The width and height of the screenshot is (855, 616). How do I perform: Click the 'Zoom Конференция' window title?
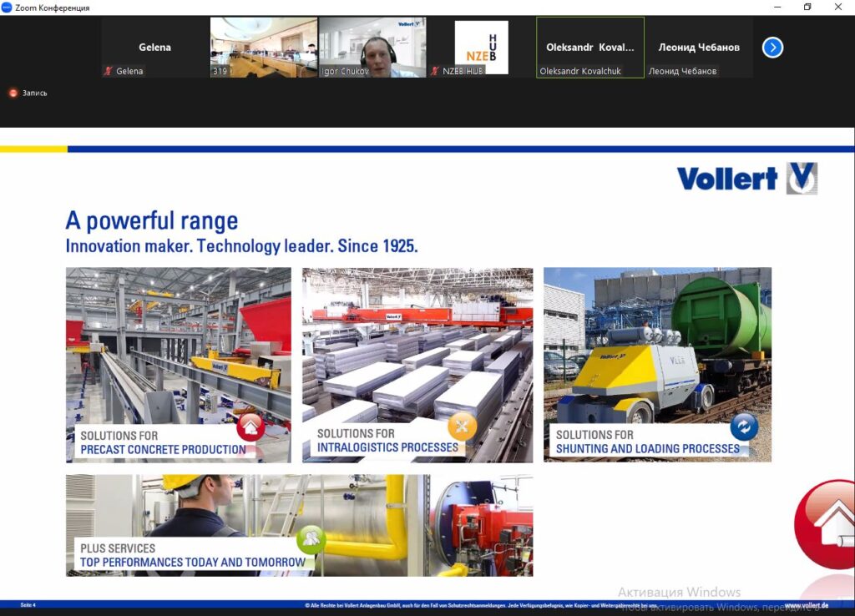tap(53, 8)
